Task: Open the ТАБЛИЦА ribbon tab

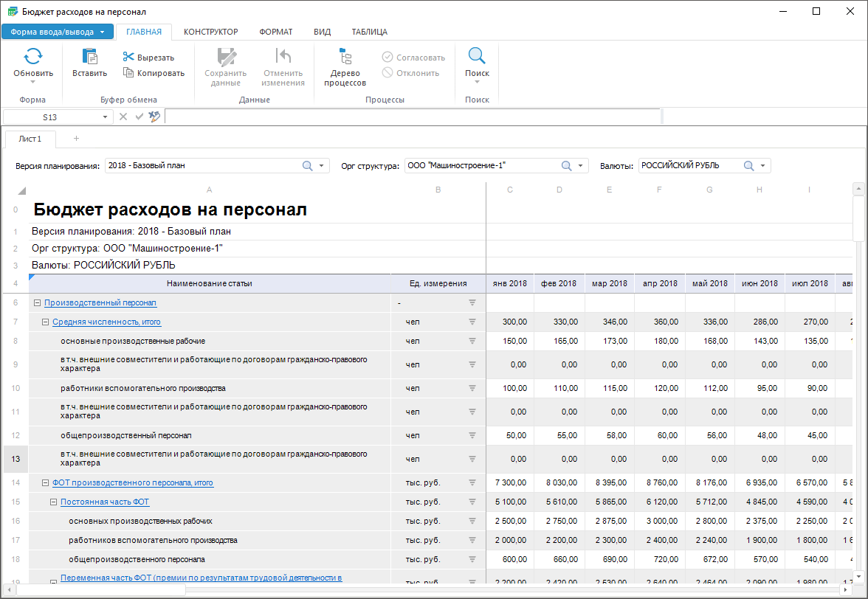Action: pyautogui.click(x=369, y=32)
